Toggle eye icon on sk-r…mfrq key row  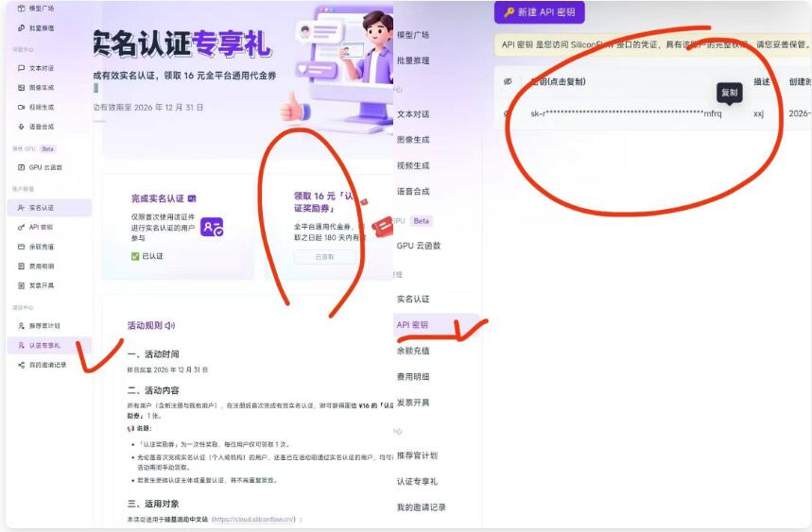tap(508, 113)
